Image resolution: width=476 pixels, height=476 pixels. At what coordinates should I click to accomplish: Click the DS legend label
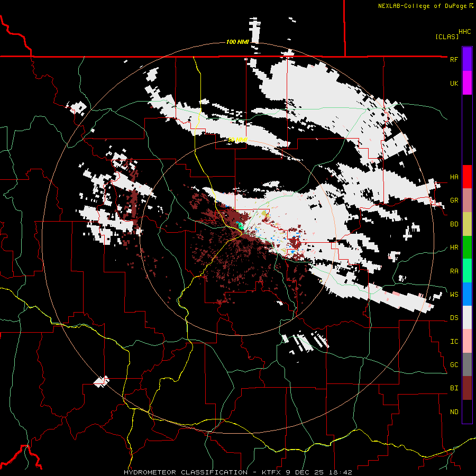click(x=454, y=318)
